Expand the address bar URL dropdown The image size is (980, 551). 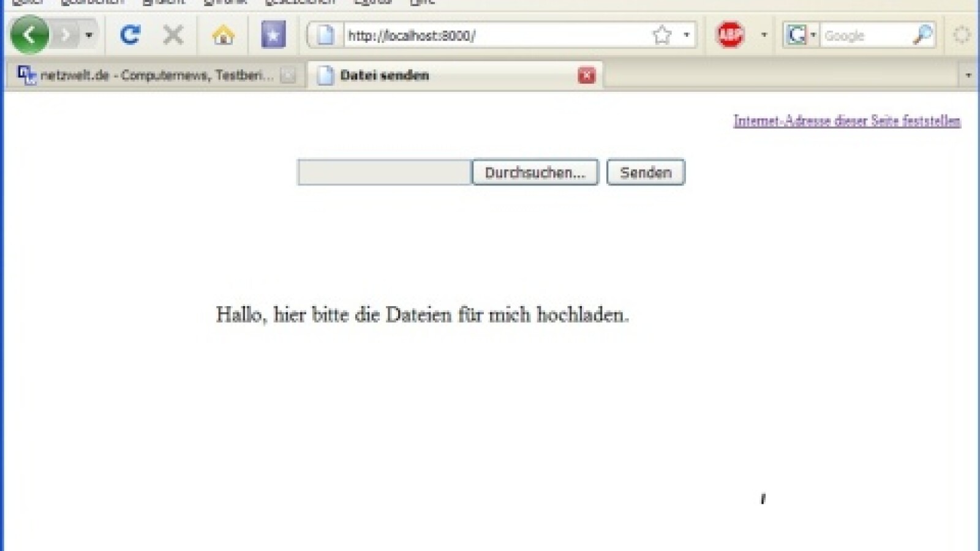[687, 35]
